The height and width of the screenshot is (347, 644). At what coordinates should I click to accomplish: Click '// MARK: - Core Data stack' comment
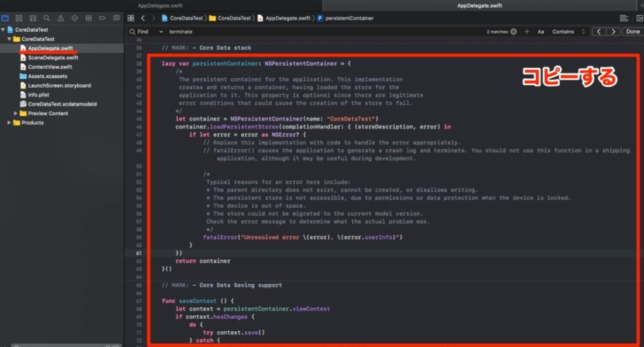[206, 48]
